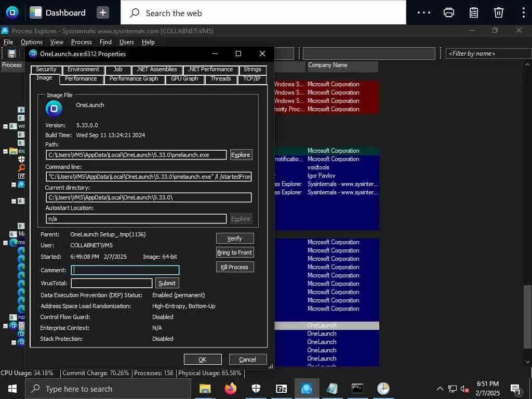Screen dimensions: 532x399
Task: Switch to the .NET Performance tab
Action: click(x=211, y=69)
